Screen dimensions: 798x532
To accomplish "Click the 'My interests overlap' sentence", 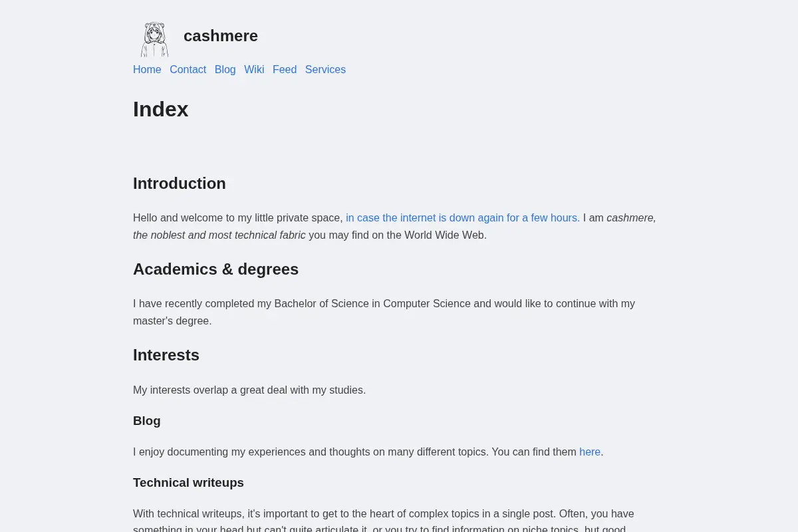I will 249,390.
